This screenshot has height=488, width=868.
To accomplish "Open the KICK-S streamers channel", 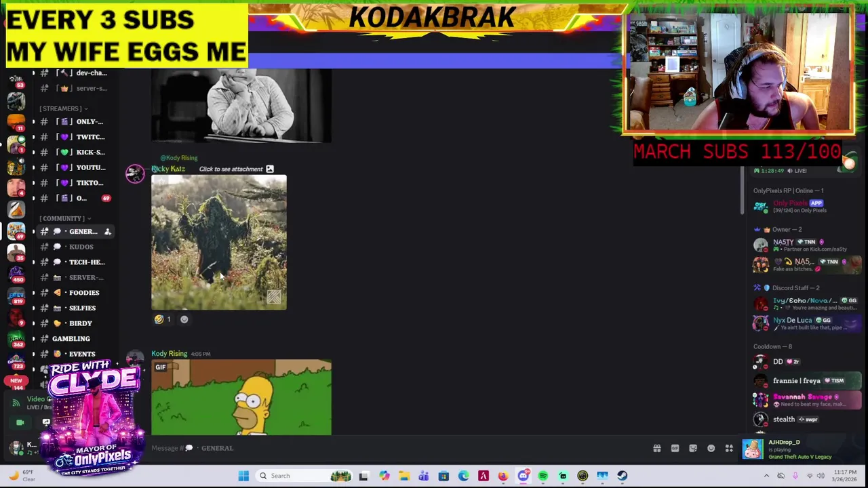I will tap(76, 152).
